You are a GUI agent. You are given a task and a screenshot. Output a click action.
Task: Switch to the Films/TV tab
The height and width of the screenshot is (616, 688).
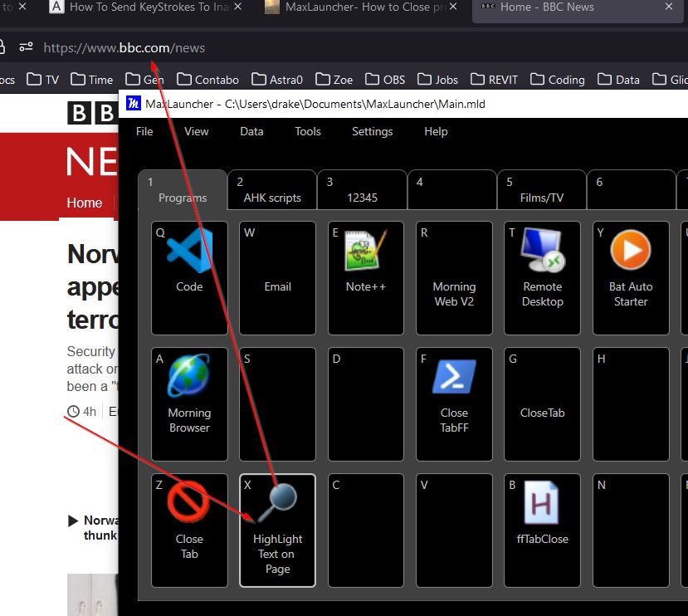(x=541, y=190)
